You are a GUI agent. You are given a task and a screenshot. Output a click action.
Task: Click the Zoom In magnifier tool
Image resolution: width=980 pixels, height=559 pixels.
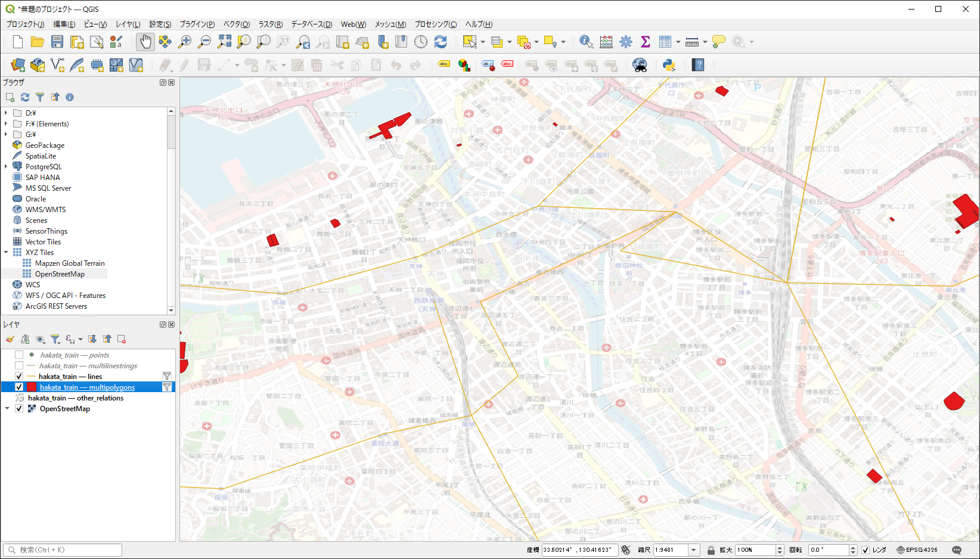(185, 42)
